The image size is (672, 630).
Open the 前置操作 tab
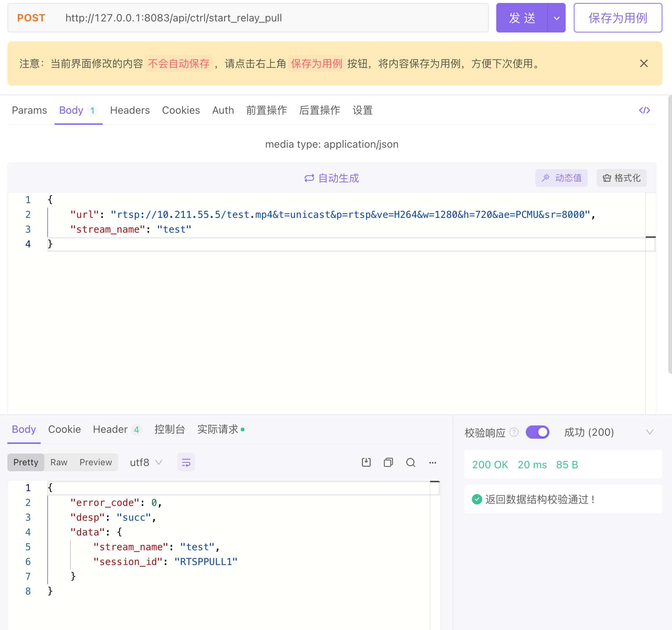(x=267, y=110)
